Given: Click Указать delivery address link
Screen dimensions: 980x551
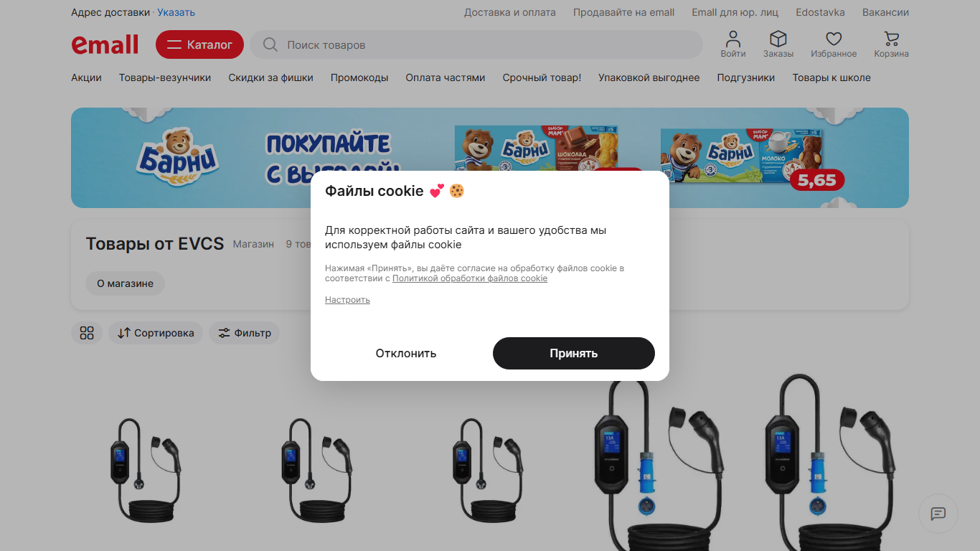Looking at the screenshot, I should pos(176,12).
